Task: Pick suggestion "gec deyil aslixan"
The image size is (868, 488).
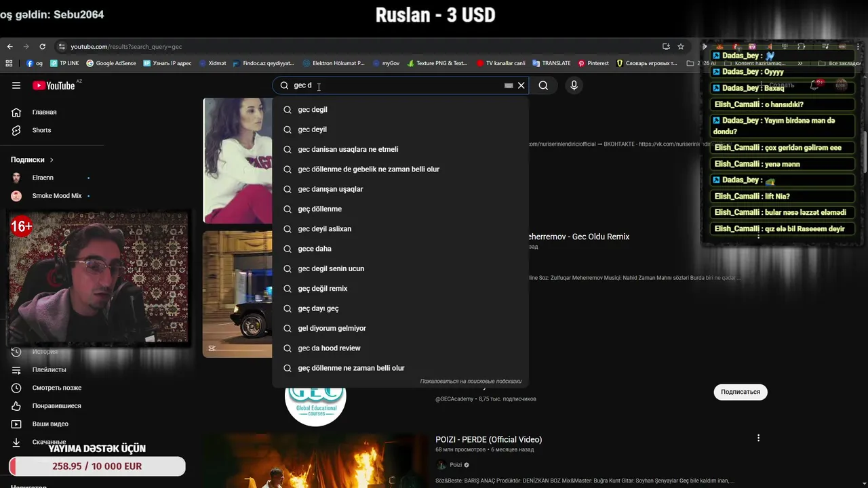Action: pyautogui.click(x=400, y=228)
